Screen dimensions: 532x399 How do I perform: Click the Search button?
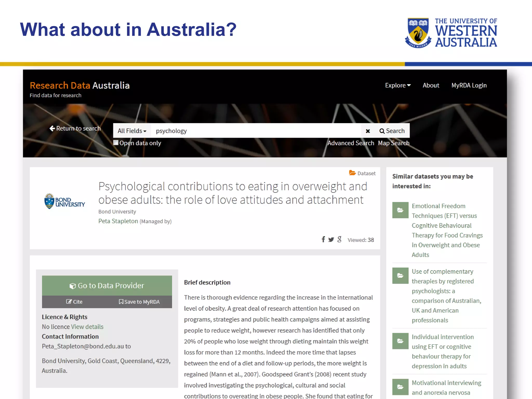pos(392,131)
